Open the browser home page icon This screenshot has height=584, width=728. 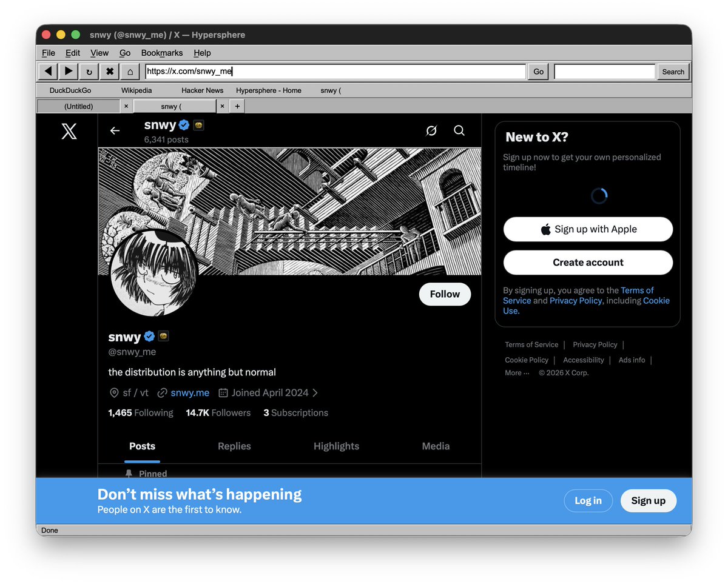pos(130,72)
